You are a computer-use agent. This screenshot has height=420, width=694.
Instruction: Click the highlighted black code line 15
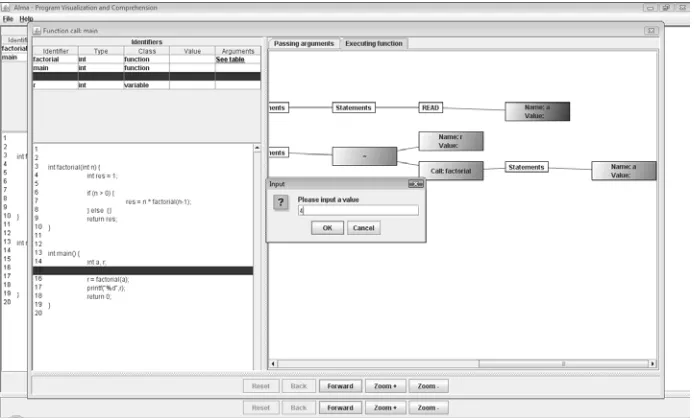[x=143, y=270]
